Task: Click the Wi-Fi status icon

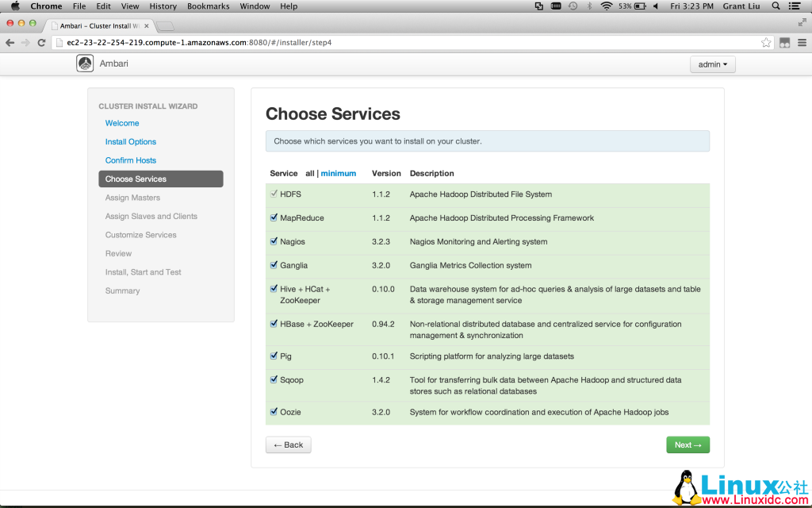Action: 607,6
